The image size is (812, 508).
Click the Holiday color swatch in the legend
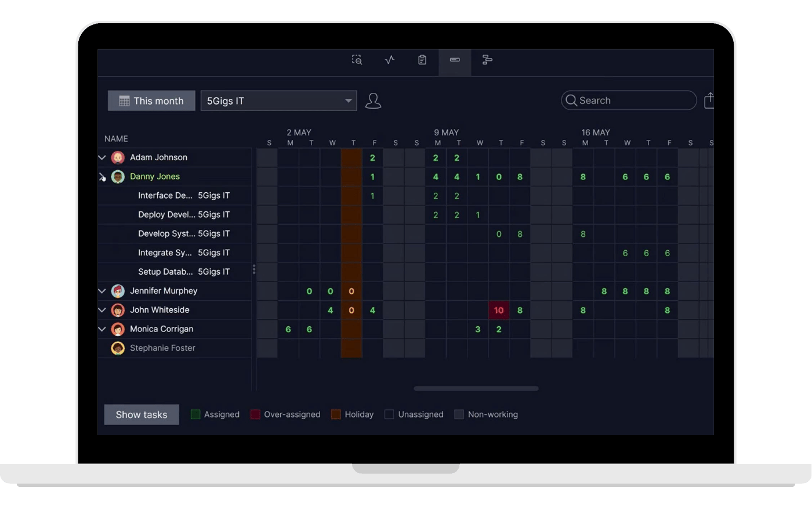[335, 414]
